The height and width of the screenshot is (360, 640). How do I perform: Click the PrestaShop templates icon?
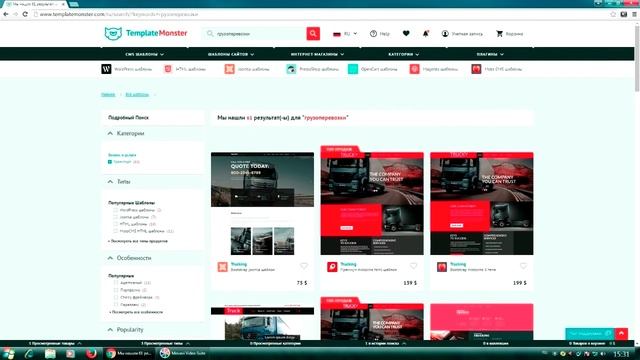pos(291,69)
